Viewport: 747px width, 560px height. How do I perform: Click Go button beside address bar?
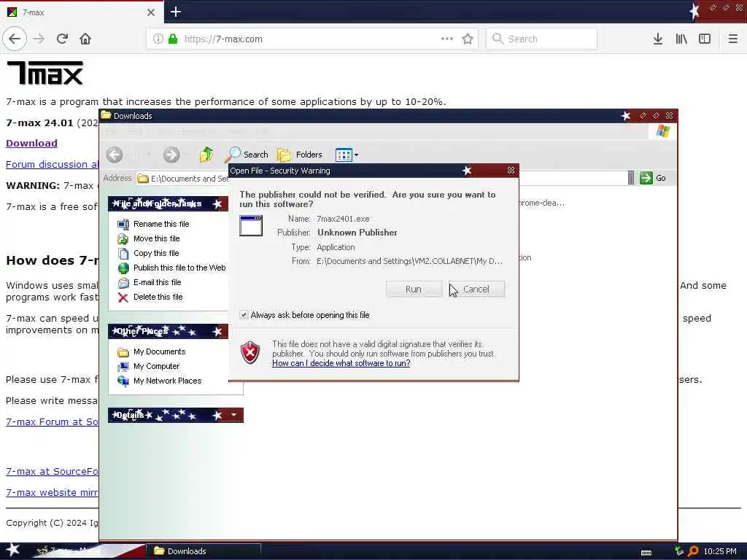(653, 178)
